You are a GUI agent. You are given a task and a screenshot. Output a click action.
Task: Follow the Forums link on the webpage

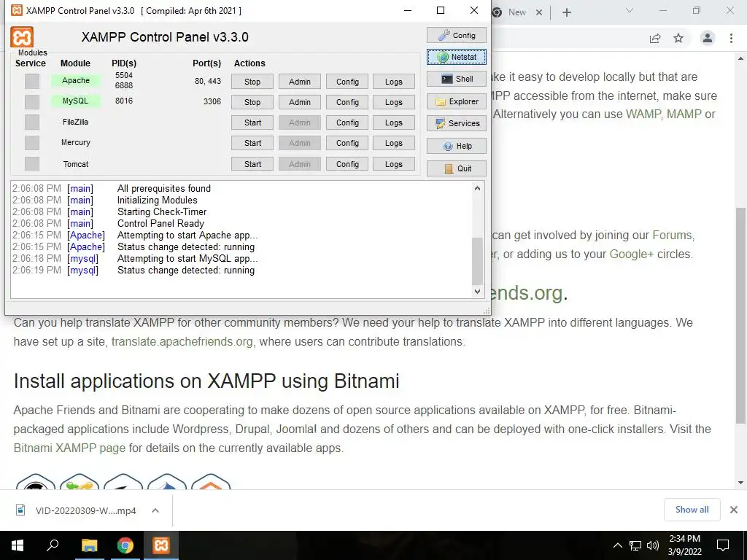[672, 236]
